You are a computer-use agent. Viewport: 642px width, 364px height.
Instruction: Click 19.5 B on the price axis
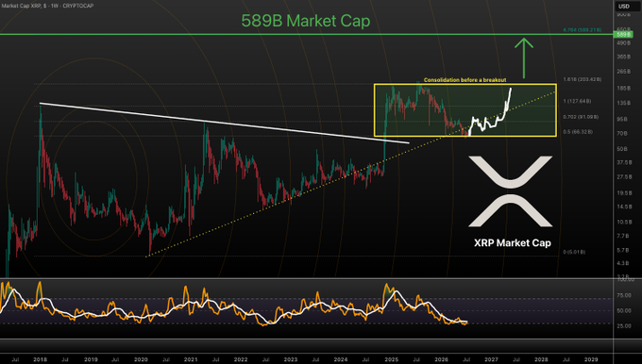click(624, 193)
